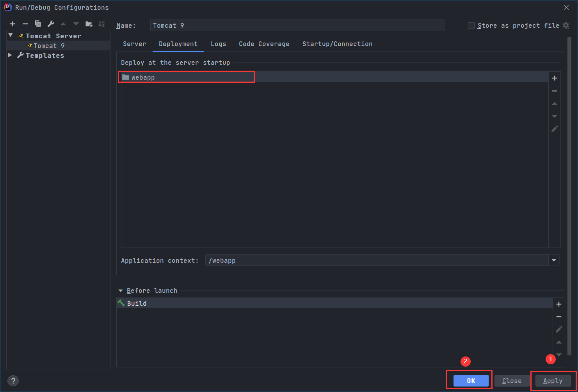Focus the Name input field
The width and height of the screenshot is (578, 392).
[x=297, y=25]
